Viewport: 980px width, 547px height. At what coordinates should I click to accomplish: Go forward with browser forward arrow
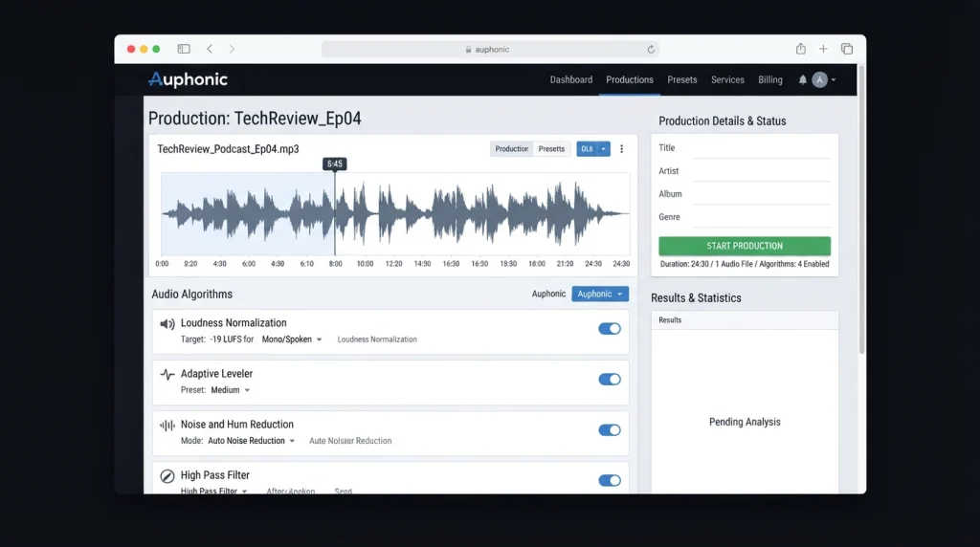pos(232,49)
